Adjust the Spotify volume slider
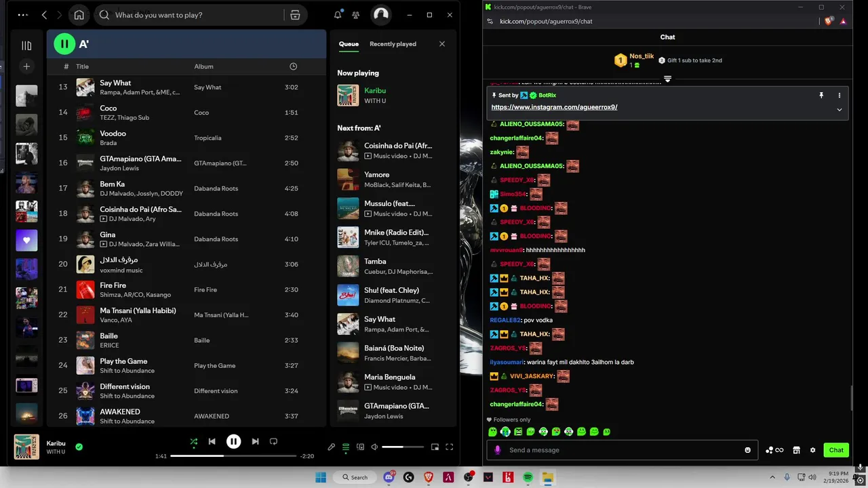The image size is (868, 488). click(403, 447)
